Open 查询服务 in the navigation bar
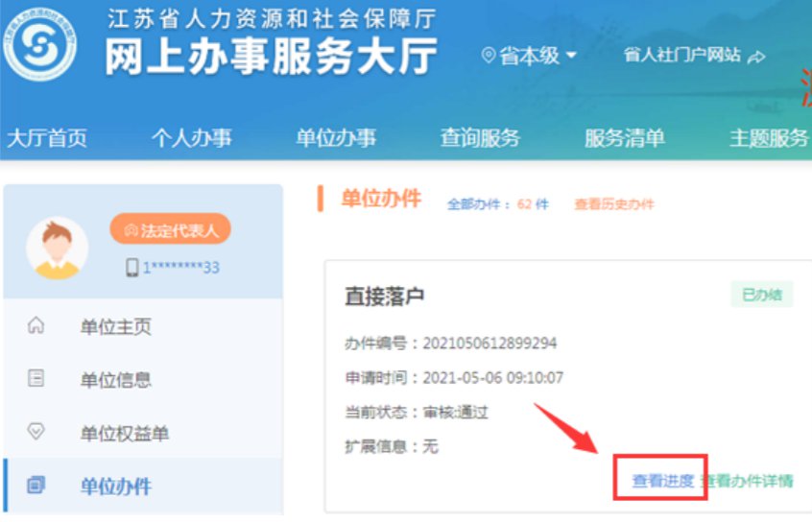Viewport: 812px width, 522px height. (480, 138)
